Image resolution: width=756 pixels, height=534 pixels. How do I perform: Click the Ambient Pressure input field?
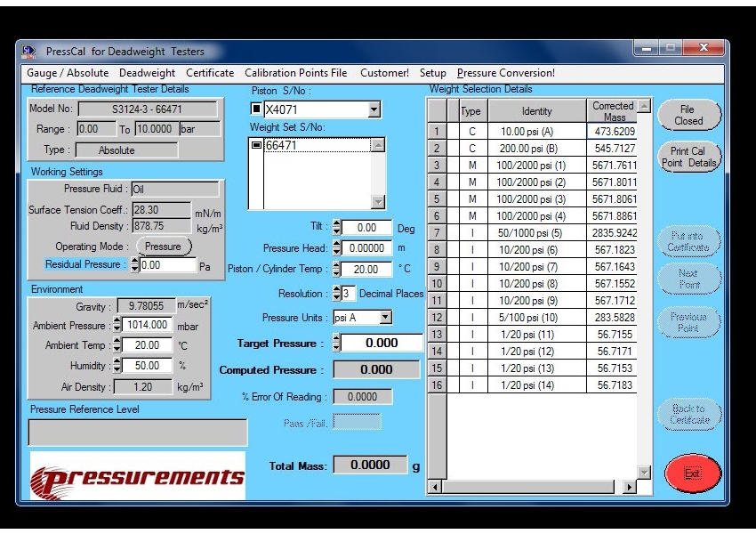pyautogui.click(x=146, y=325)
